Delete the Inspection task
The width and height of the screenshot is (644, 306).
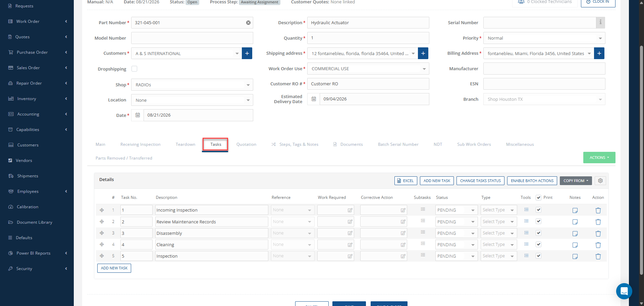click(598, 256)
